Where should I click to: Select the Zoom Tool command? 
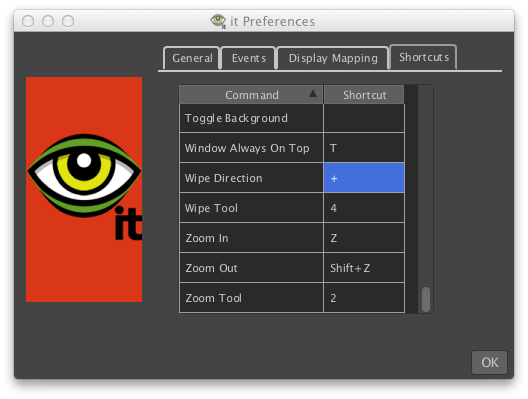point(251,298)
